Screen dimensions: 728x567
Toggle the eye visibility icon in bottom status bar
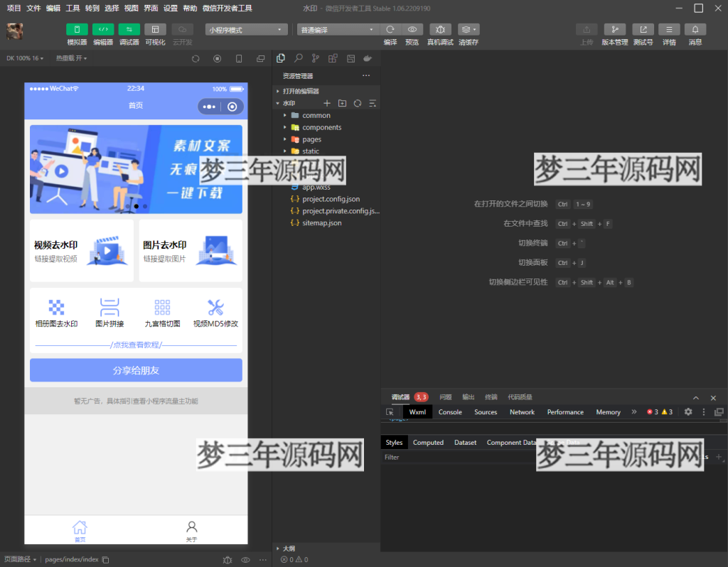[x=245, y=559]
